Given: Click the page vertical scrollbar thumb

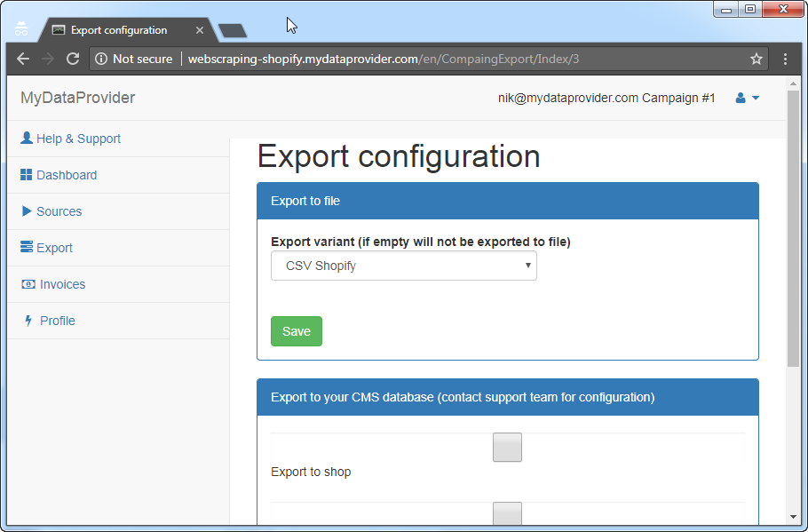Looking at the screenshot, I should (x=793, y=229).
